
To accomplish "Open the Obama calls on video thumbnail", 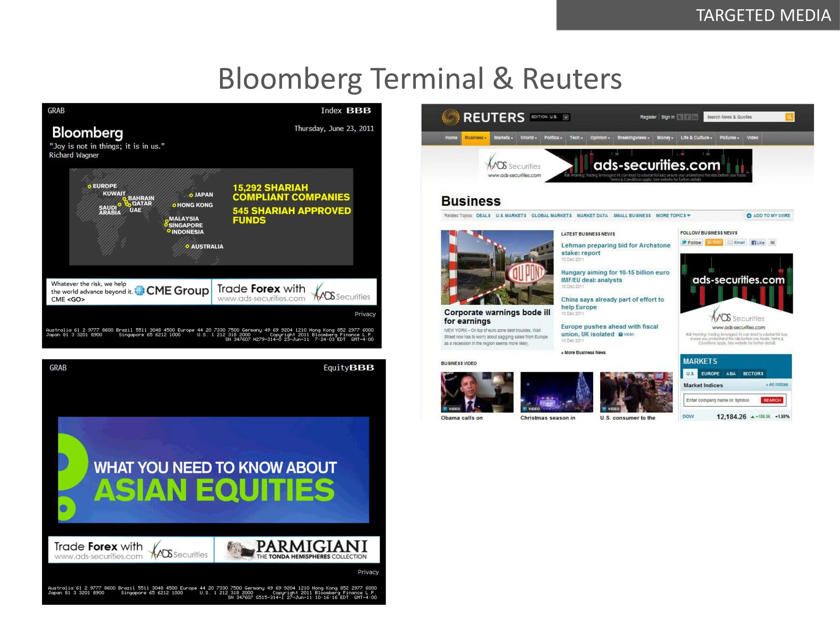I will (x=477, y=392).
